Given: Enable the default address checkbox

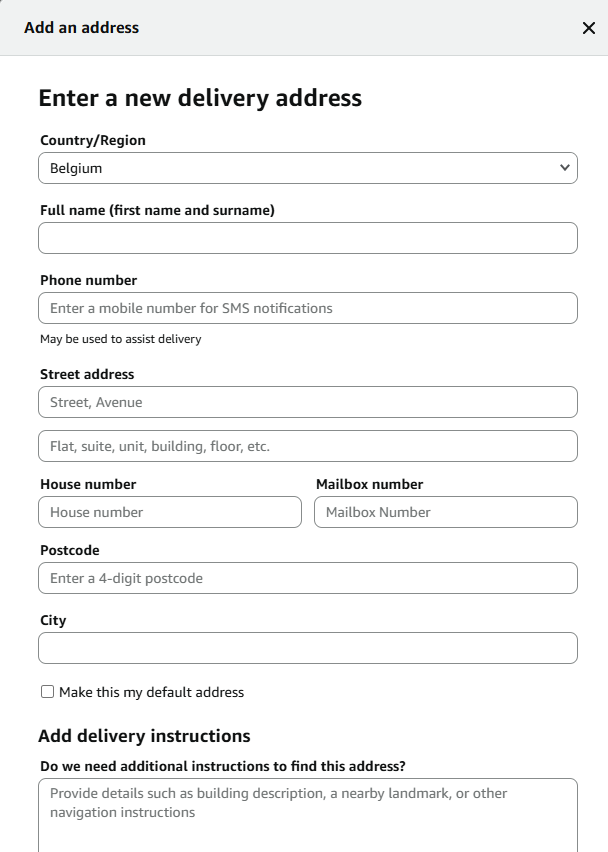Looking at the screenshot, I should [x=47, y=692].
